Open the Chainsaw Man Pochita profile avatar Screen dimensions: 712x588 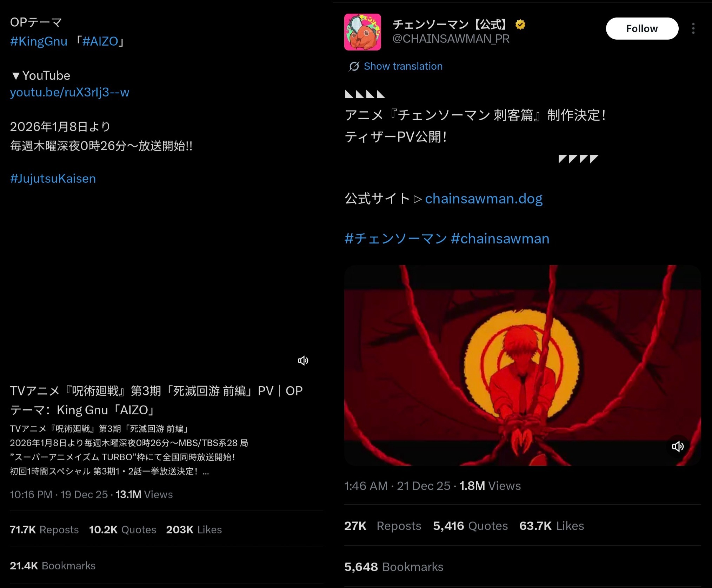(362, 32)
